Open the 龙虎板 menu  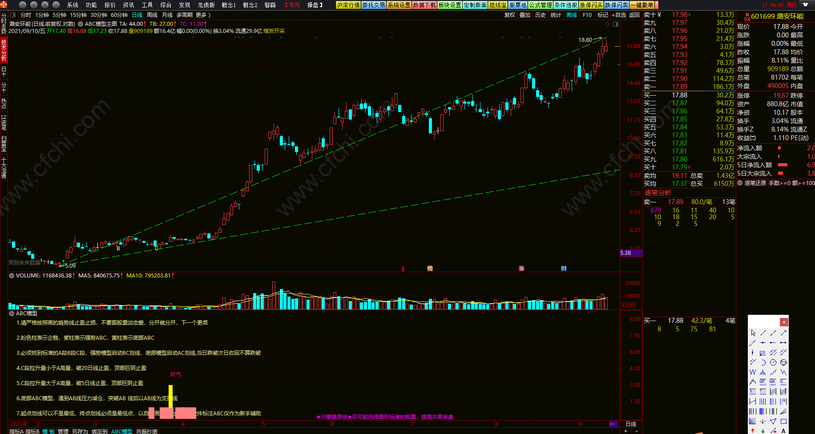click(206, 5)
